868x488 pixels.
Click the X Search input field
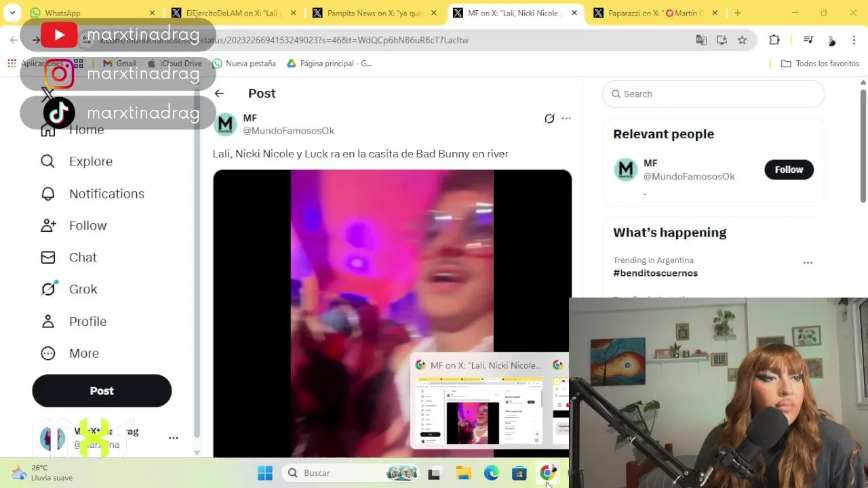(x=713, y=94)
